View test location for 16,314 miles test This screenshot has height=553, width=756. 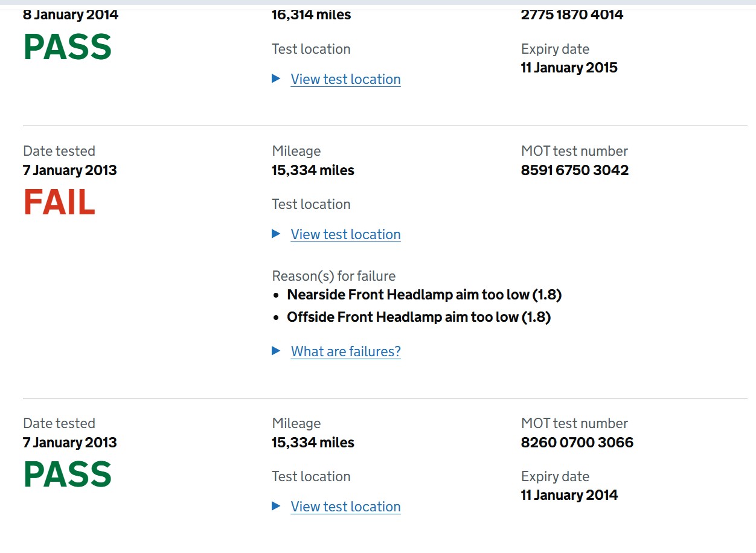345,79
